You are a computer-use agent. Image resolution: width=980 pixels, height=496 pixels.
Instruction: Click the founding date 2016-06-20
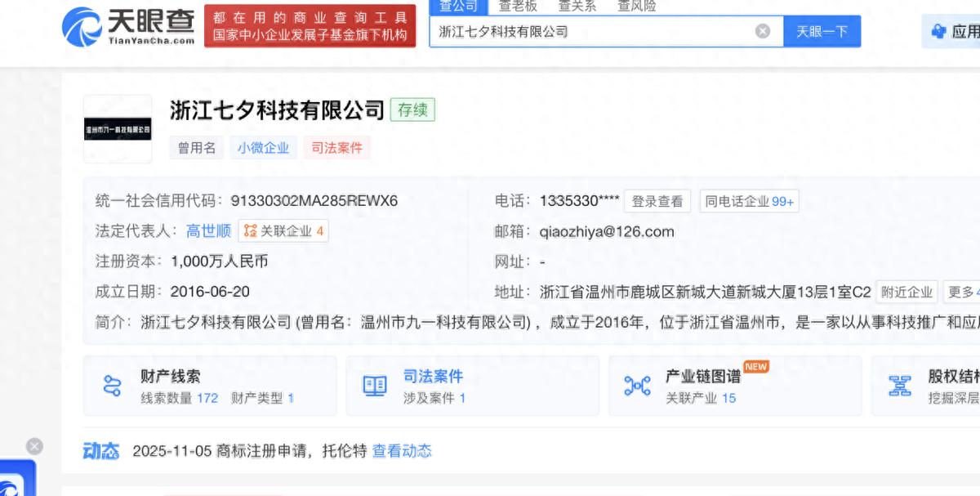210,292
